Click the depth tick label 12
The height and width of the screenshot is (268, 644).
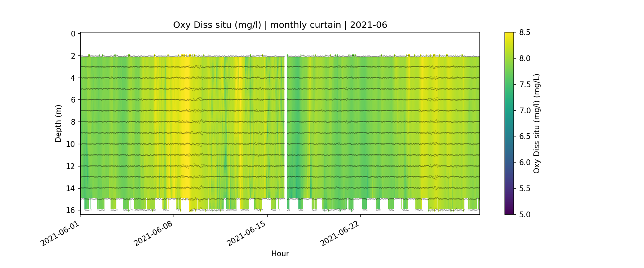(71, 166)
